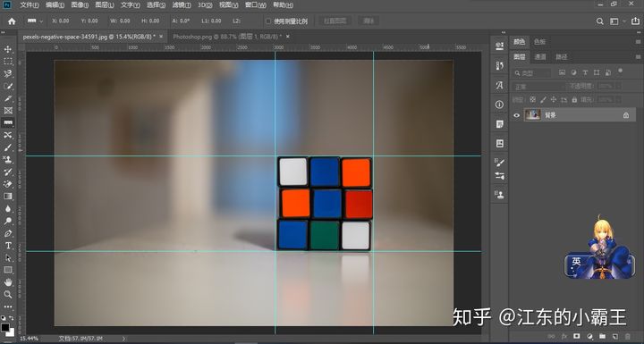The width and height of the screenshot is (644, 344).
Task: Expand the status bar info arrow
Action: [124, 339]
